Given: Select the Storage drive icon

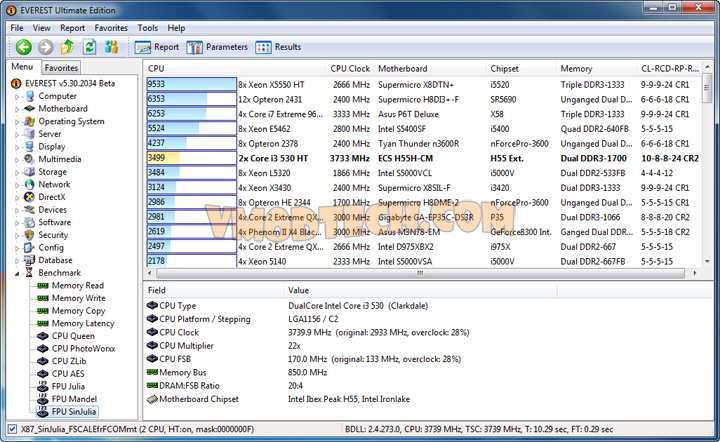Looking at the screenshot, I should (30, 172).
